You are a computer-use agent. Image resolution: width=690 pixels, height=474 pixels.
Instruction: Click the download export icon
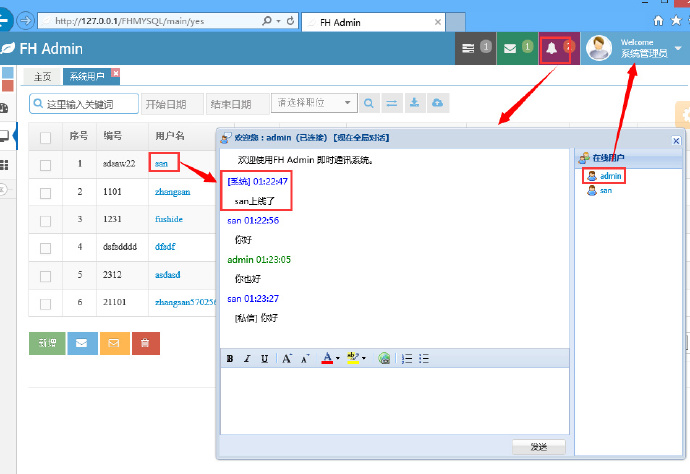click(415, 103)
